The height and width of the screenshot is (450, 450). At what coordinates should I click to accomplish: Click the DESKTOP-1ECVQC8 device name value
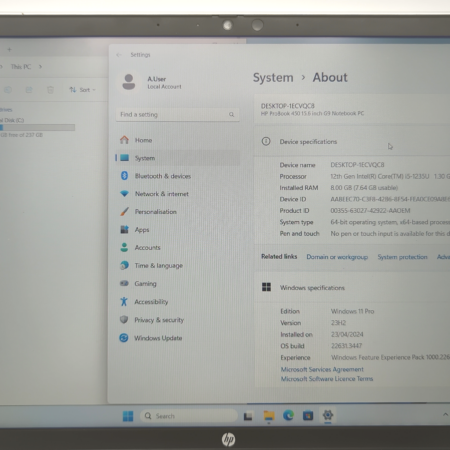(357, 165)
